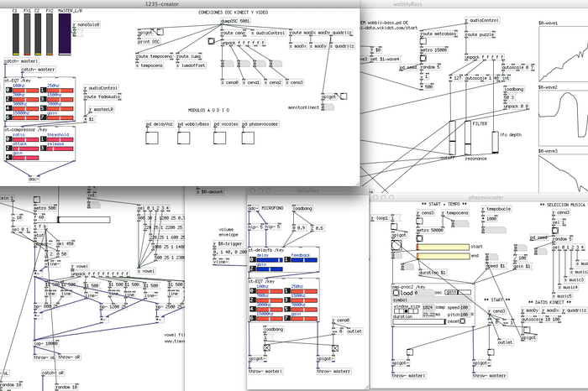Toggle the reset checkbox in smp-pvoc2
This screenshot has height=391, width=588.
click(x=462, y=321)
